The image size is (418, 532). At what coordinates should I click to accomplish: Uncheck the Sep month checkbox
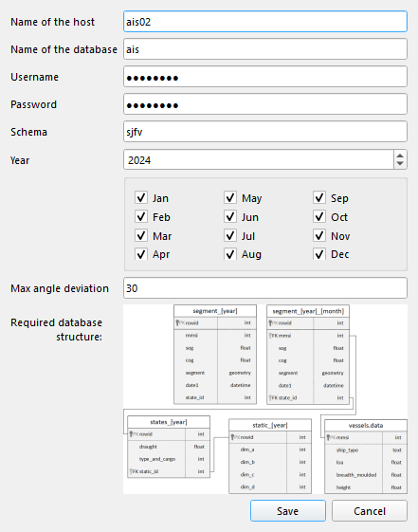[x=319, y=197]
